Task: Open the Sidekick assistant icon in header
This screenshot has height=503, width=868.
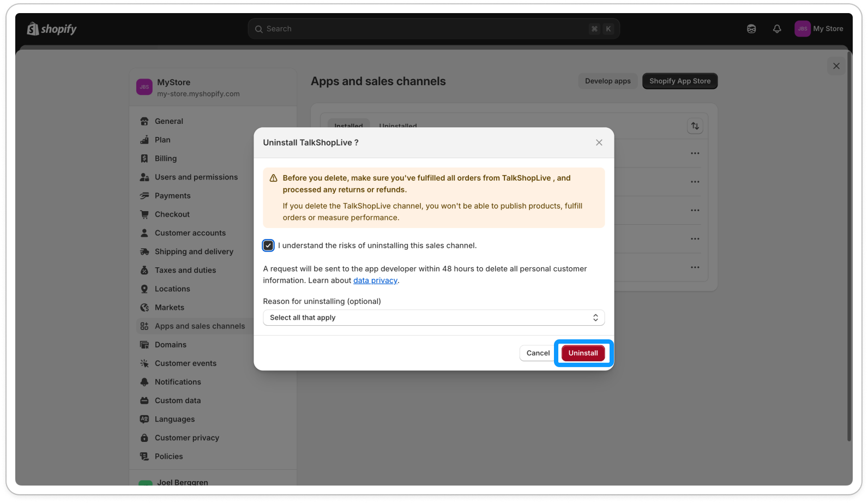Action: click(751, 29)
